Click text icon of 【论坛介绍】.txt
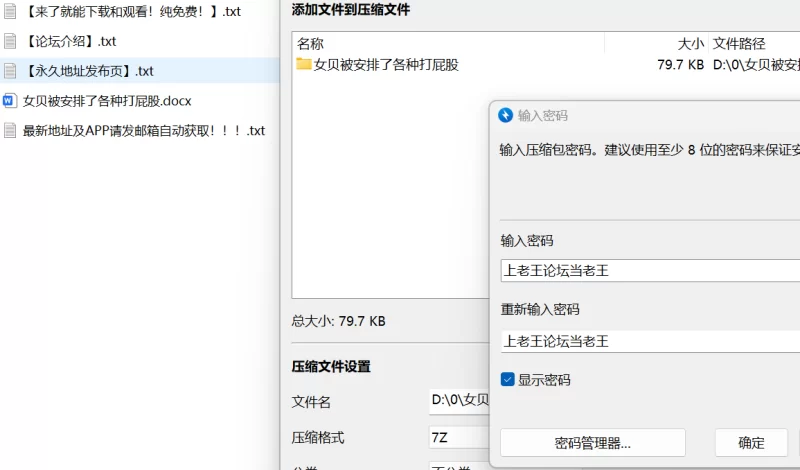The width and height of the screenshot is (800, 470). [x=10, y=41]
